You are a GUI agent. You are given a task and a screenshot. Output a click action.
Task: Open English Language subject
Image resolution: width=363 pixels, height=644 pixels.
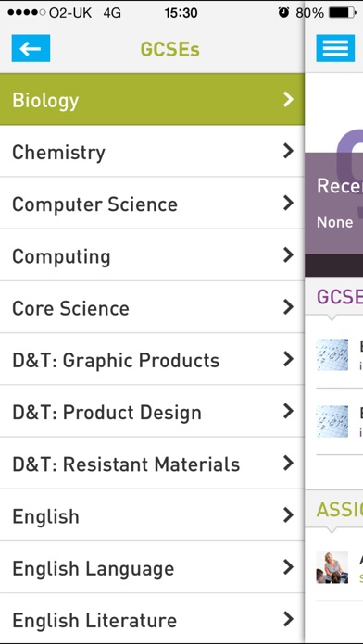point(152,567)
